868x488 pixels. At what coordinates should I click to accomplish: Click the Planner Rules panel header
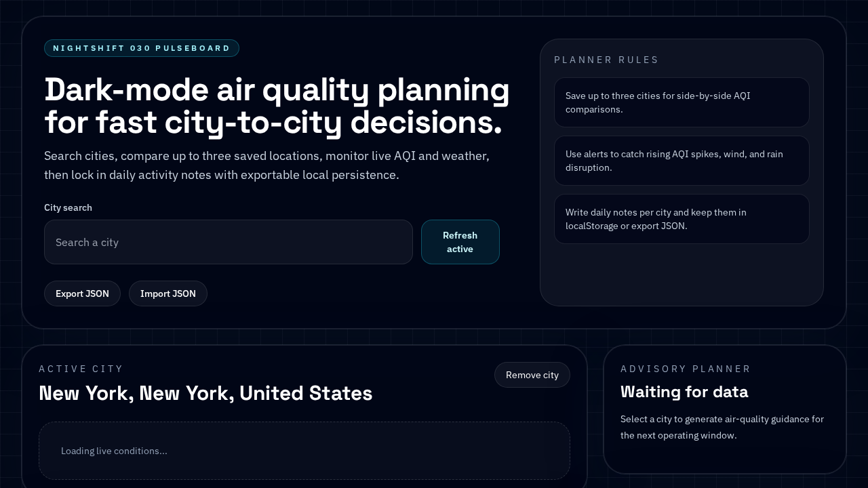pyautogui.click(x=606, y=60)
